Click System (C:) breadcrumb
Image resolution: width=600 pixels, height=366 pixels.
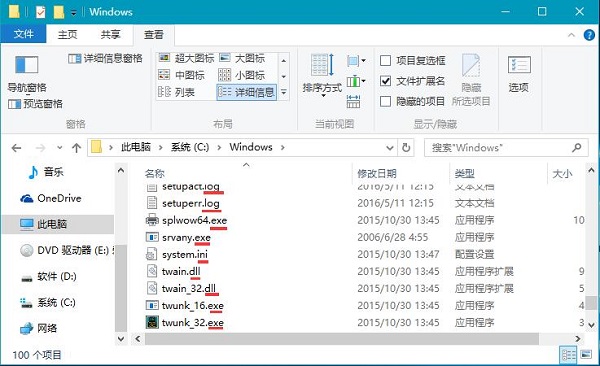coord(190,147)
